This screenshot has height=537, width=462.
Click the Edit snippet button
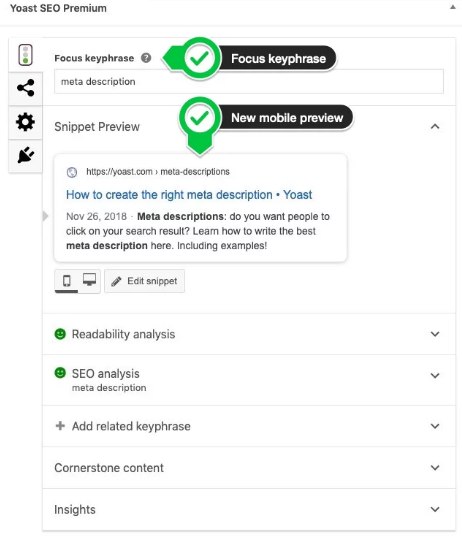tap(144, 281)
